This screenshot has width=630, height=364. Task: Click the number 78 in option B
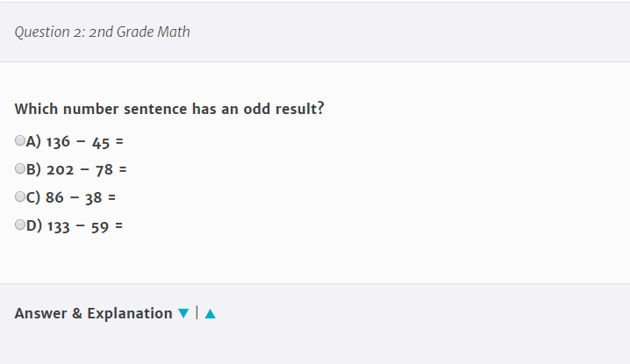tap(104, 169)
